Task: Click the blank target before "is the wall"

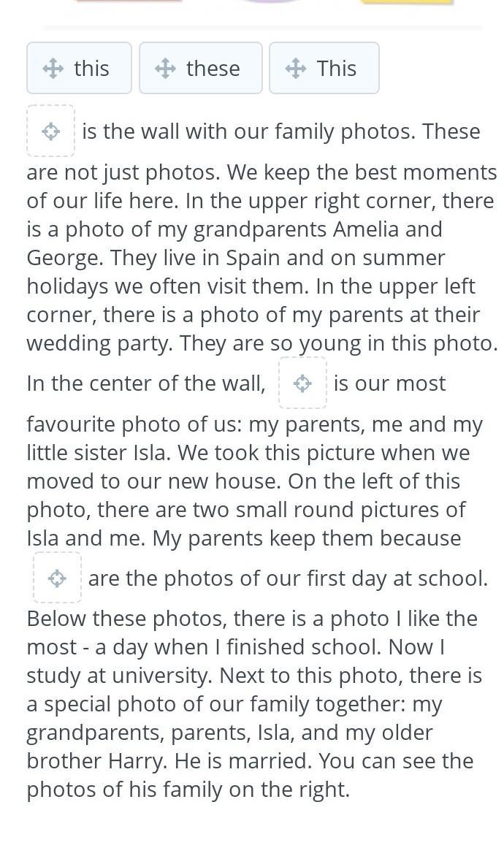Action: (x=50, y=131)
